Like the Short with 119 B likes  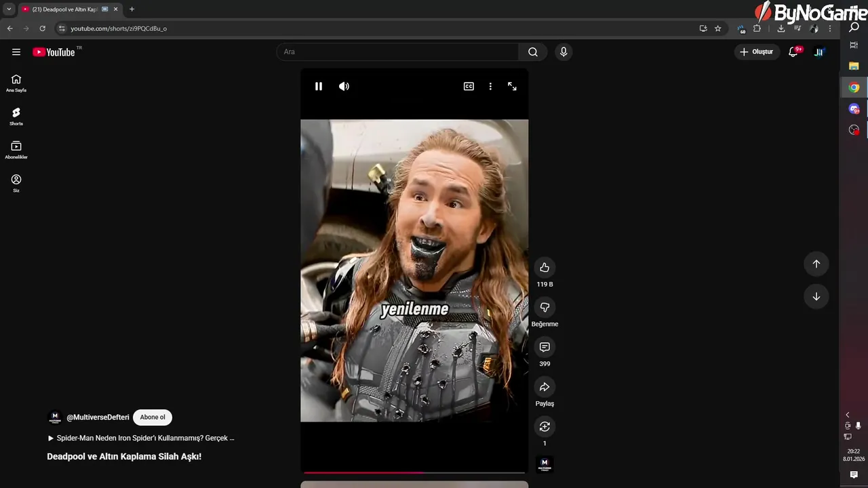coord(545,267)
